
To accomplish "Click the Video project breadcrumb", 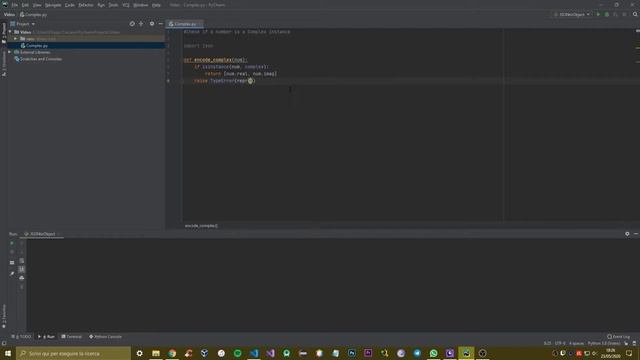I will point(9,15).
